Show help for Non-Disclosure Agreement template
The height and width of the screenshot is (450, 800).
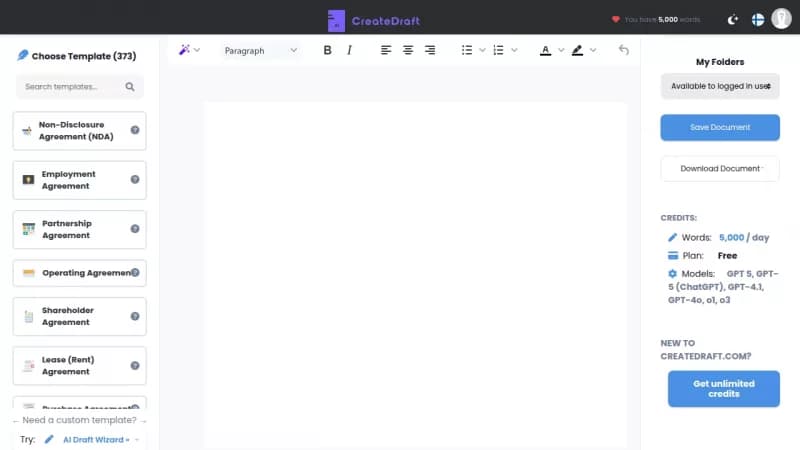pos(135,130)
